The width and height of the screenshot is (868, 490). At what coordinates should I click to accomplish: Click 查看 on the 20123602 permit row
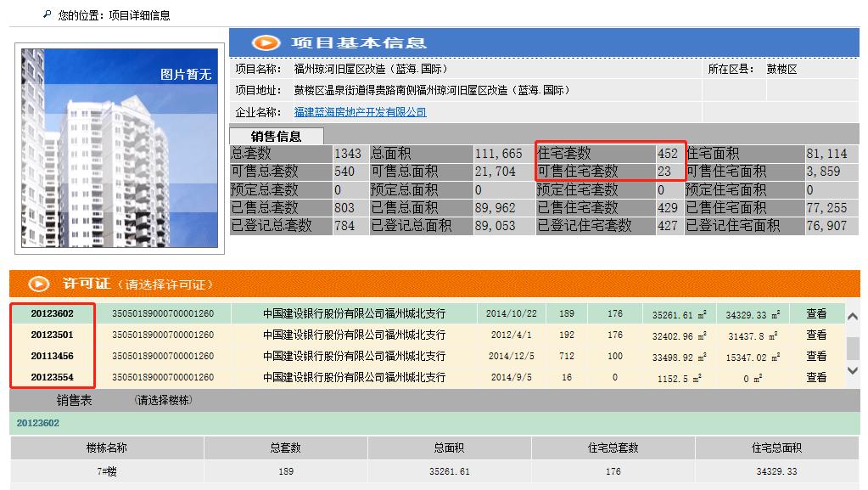click(x=815, y=313)
